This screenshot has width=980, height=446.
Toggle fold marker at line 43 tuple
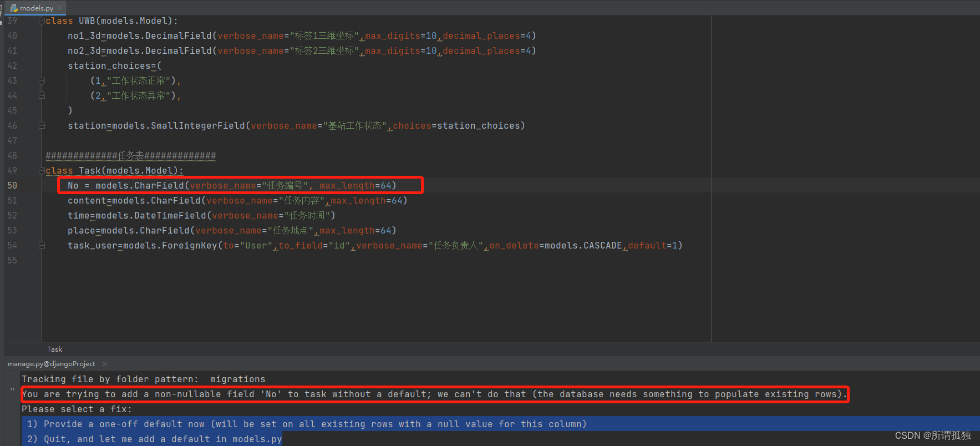pos(42,81)
